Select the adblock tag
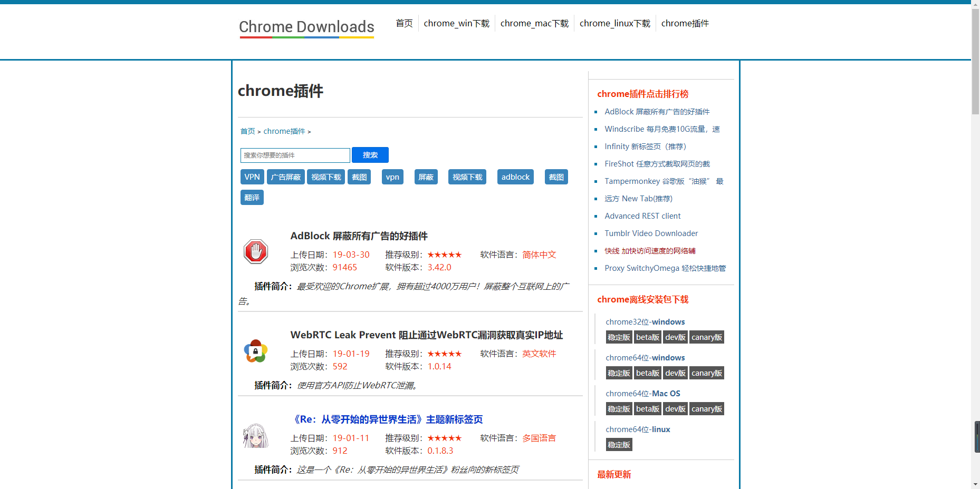This screenshot has height=489, width=980. pyautogui.click(x=515, y=177)
